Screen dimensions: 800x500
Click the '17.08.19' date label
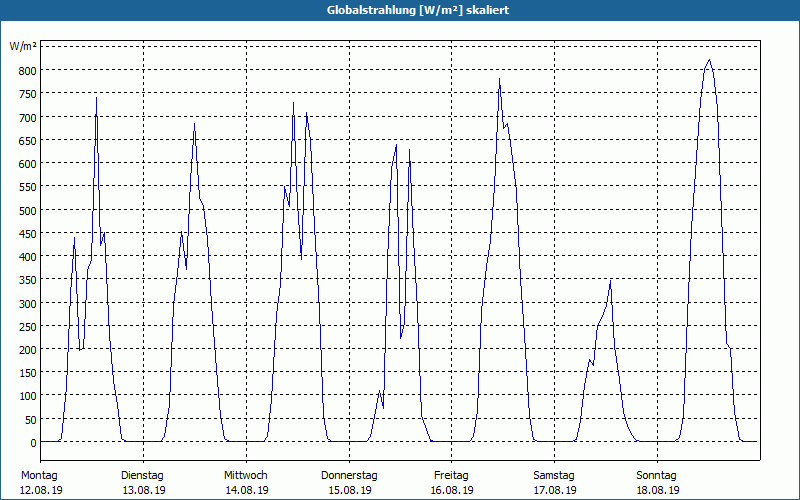pyautogui.click(x=555, y=490)
